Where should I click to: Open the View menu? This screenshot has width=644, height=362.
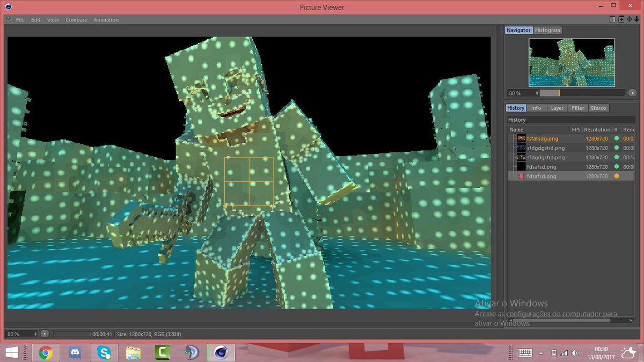(53, 20)
